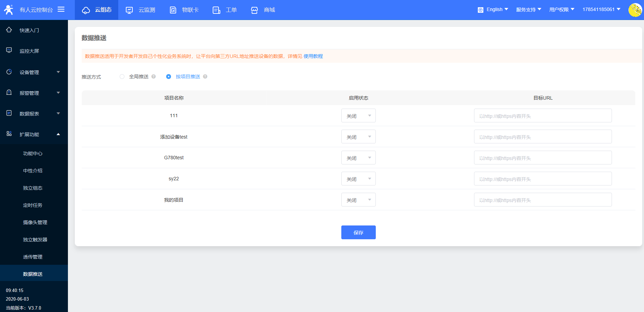This screenshot has width=644, height=312.
Task: Click the device icon beside 设备管理
Action: coord(9,72)
